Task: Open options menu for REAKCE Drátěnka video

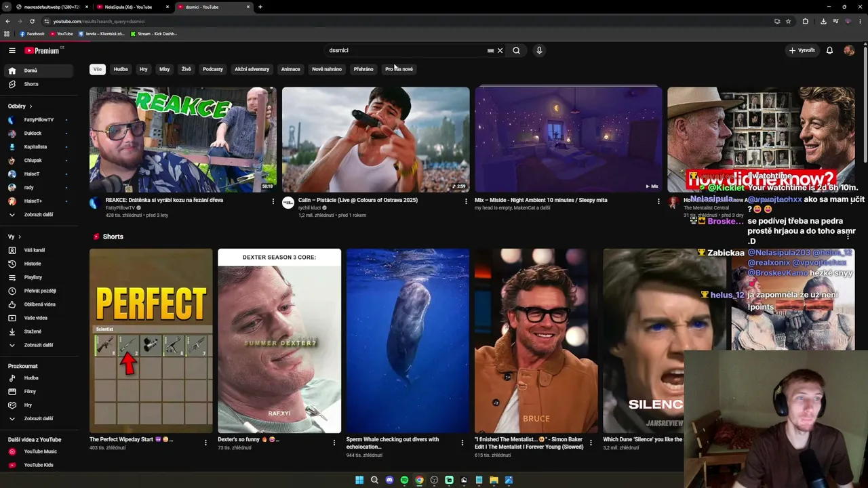Action: pyautogui.click(x=273, y=201)
